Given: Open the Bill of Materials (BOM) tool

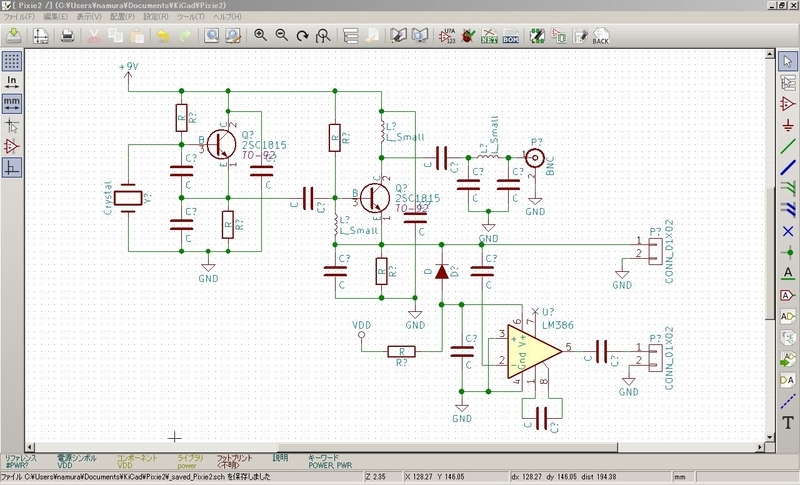Looking at the screenshot, I should [510, 37].
